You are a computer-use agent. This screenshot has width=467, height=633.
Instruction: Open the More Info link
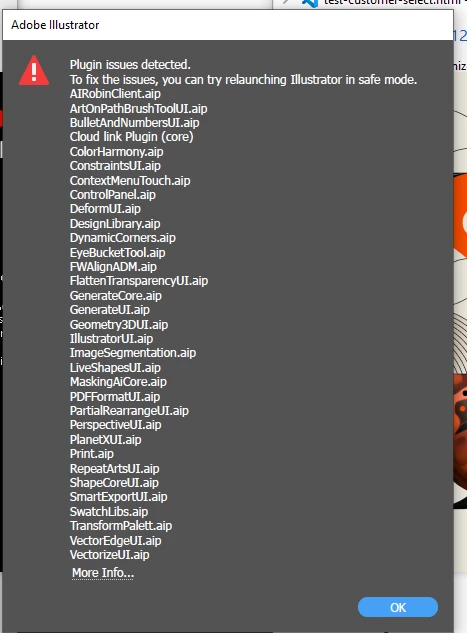103,573
